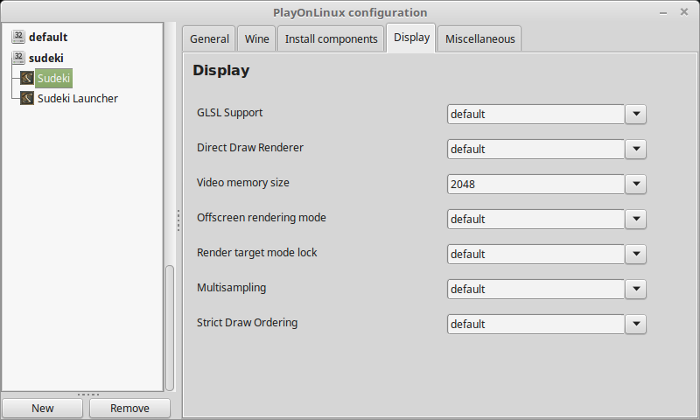Open Direct Draw Renderer dropdown arrow
The image size is (700, 420).
tap(636, 149)
